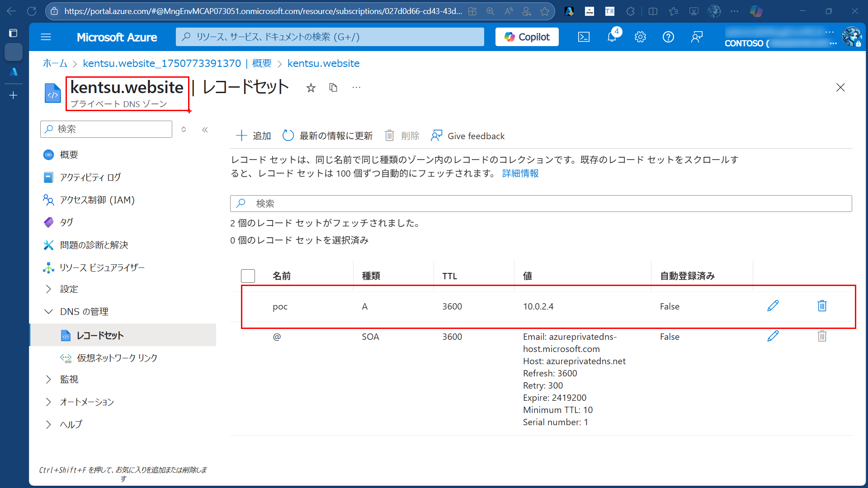The width and height of the screenshot is (868, 488).
Task: Go to ホーム breadcrumb
Action: coord(55,63)
